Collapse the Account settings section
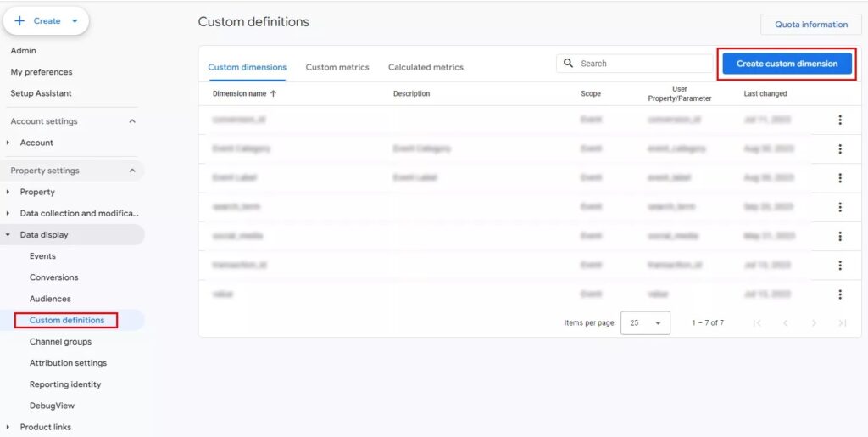 click(x=131, y=121)
